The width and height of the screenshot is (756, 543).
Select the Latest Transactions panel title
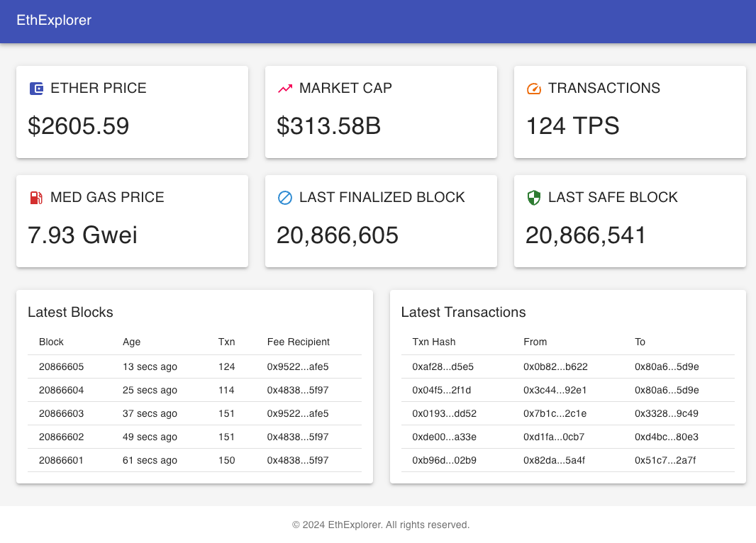(x=463, y=312)
